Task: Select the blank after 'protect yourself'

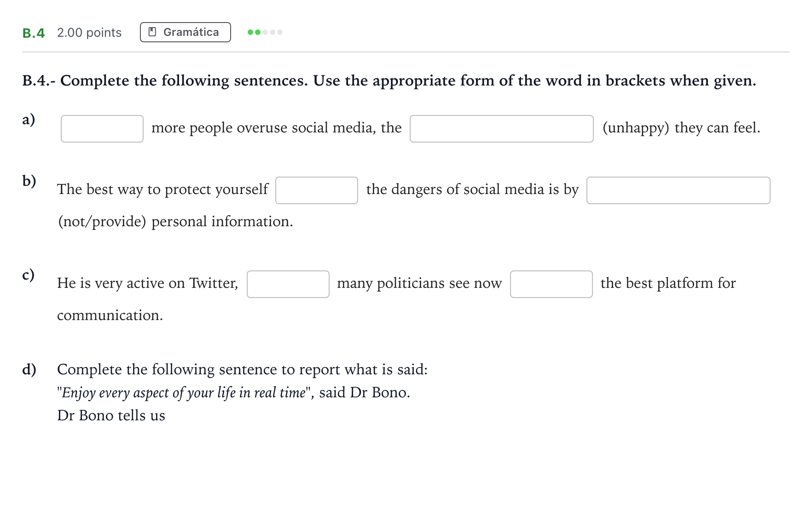Action: point(317,190)
